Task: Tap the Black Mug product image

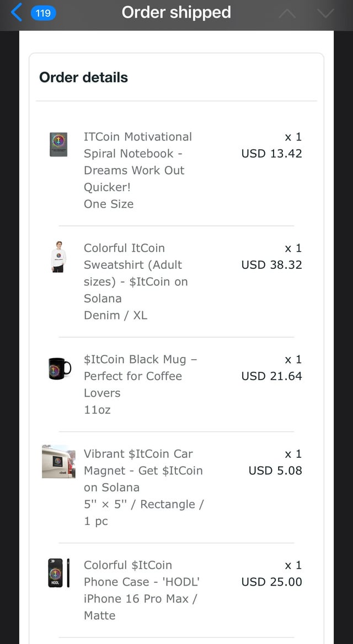Action: (x=59, y=368)
